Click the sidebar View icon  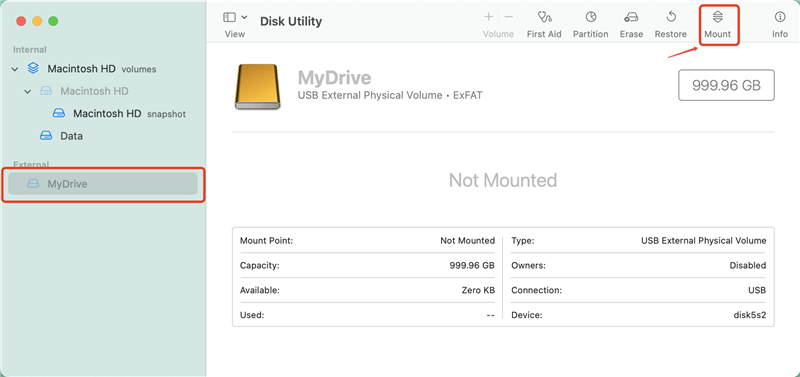click(230, 17)
